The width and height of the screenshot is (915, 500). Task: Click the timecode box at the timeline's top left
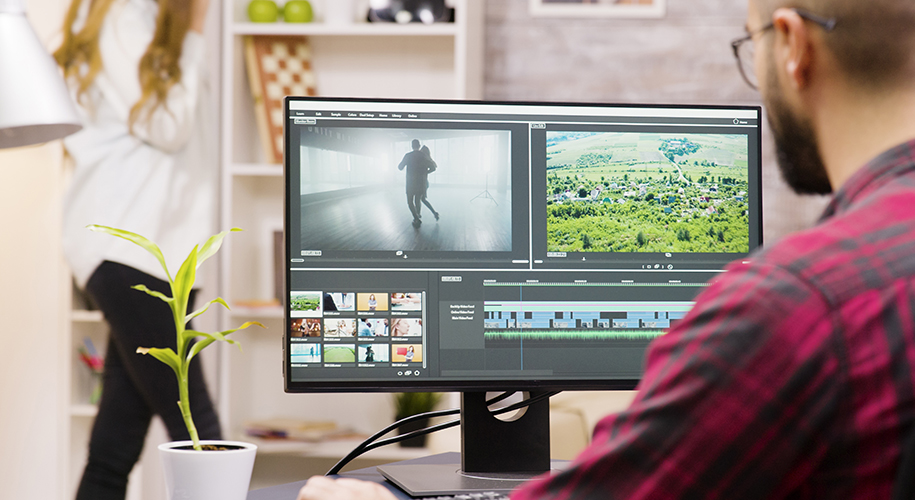click(451, 279)
